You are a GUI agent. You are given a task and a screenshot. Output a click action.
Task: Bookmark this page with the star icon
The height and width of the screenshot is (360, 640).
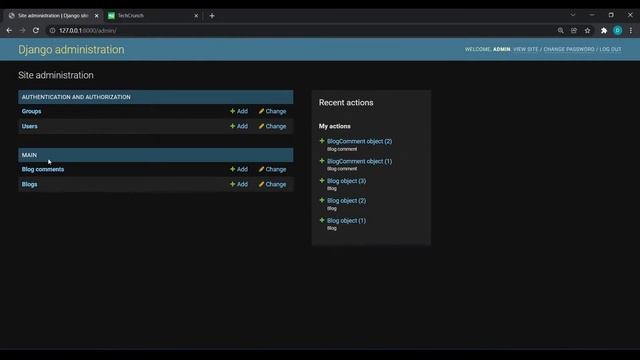[x=587, y=31]
